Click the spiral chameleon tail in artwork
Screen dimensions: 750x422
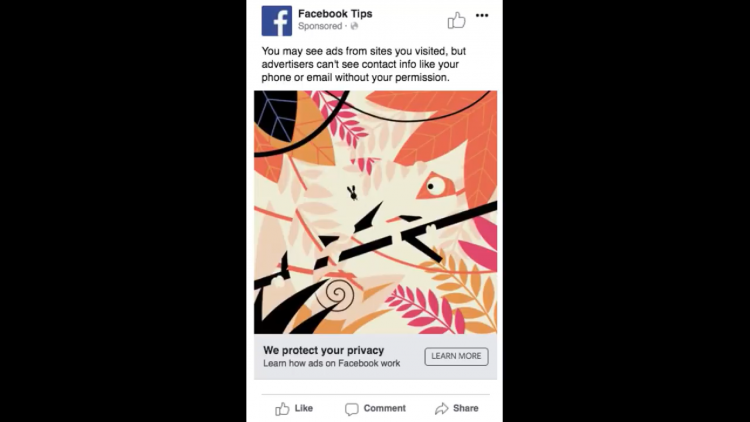point(337,293)
